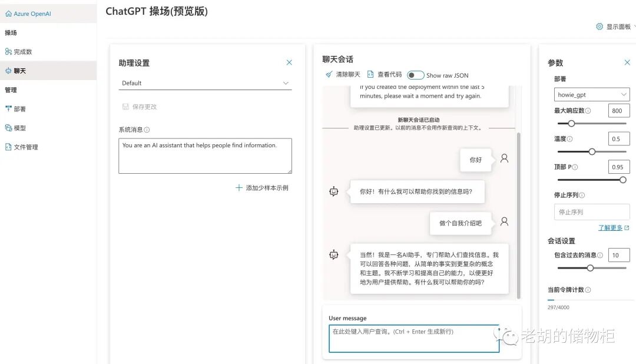This screenshot has height=364, width=636.
Task: Click the 当前令牌计数 info icon
Action: [588, 290]
